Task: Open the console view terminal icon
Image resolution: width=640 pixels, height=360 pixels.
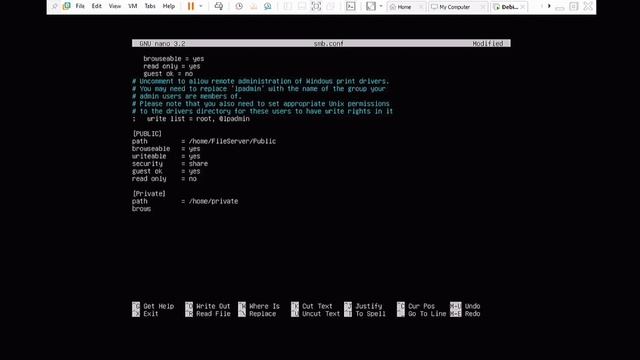Action: [x=351, y=6]
